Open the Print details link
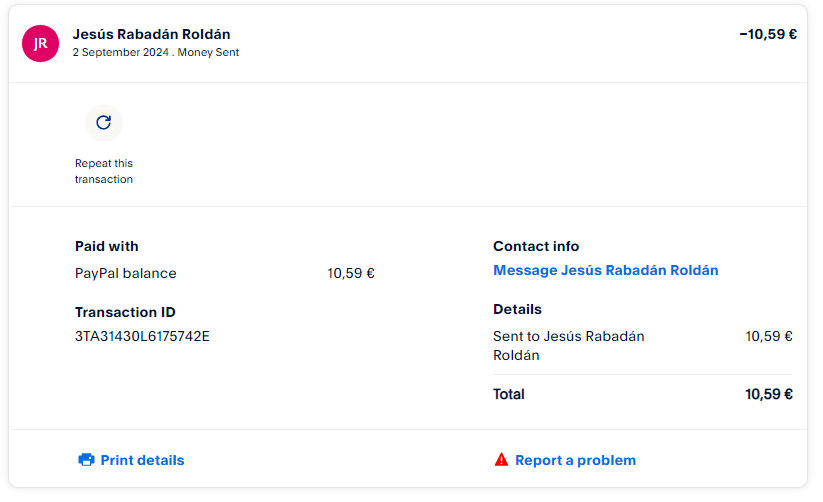 [142, 460]
